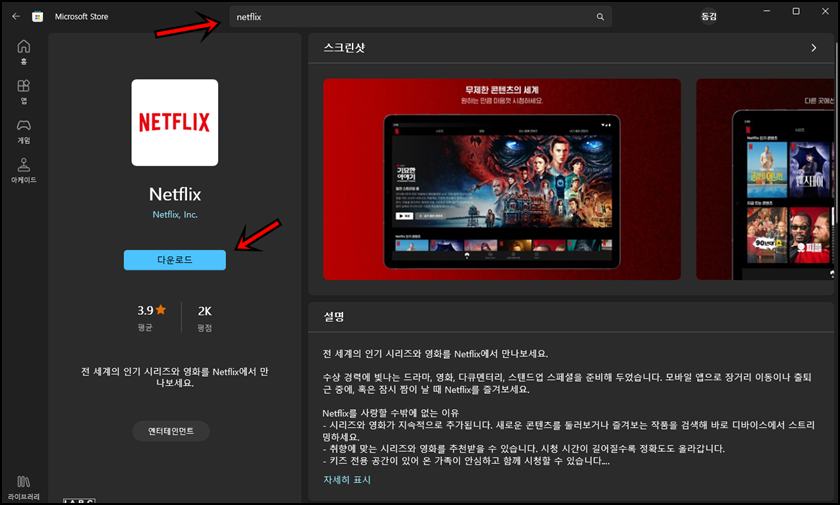The width and height of the screenshot is (840, 505).
Task: Open the 자세히 표시 show more link
Action: [x=347, y=480]
